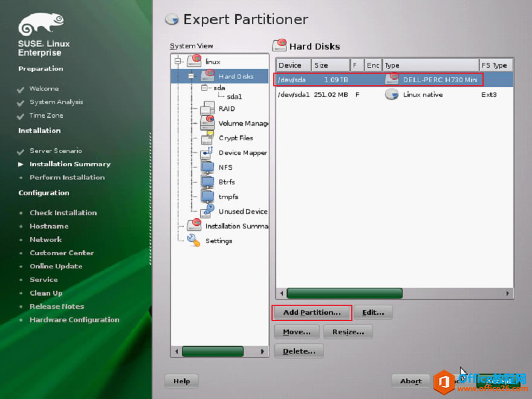Image resolution: width=532 pixels, height=399 pixels.
Task: Click the tmpfs folder icon
Action: 207,196
